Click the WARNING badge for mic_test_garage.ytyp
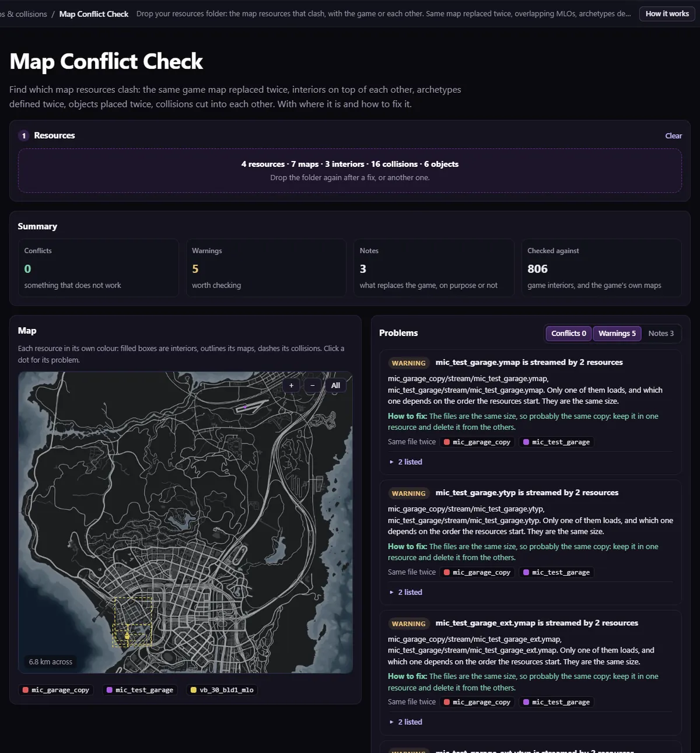This screenshot has width=700, height=753. 408,493
